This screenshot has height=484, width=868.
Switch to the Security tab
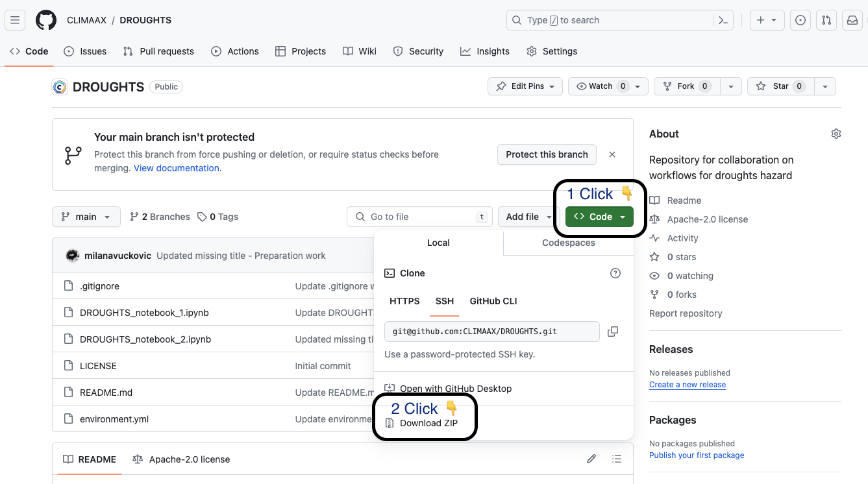(418, 51)
